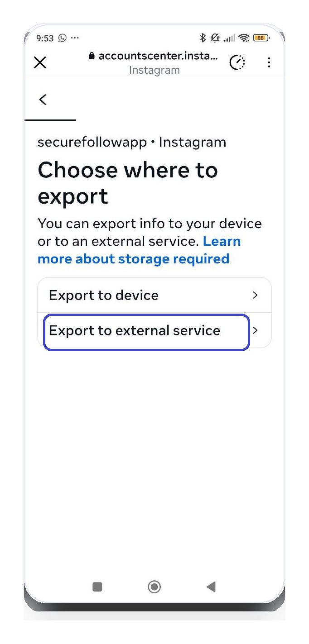This screenshot has height=644, width=309.
Task: Open the browser overflow menu
Action: pos(269,62)
